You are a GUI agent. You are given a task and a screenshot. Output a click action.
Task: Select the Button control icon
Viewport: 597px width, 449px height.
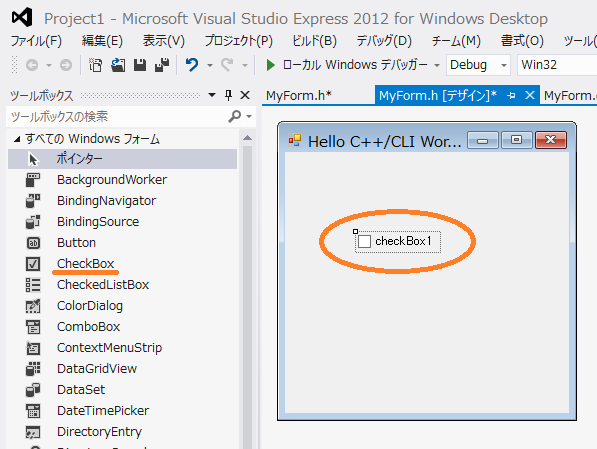tap(33, 243)
